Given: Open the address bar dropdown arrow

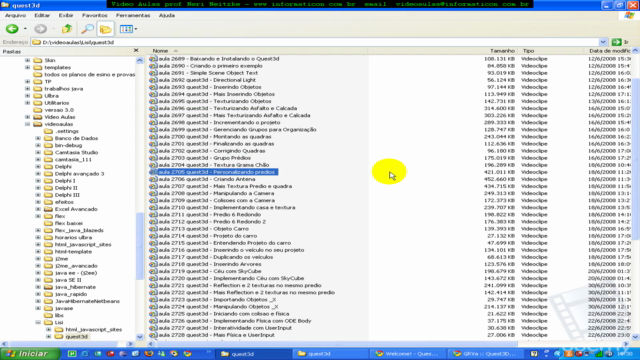Looking at the screenshot, I should [x=603, y=42].
